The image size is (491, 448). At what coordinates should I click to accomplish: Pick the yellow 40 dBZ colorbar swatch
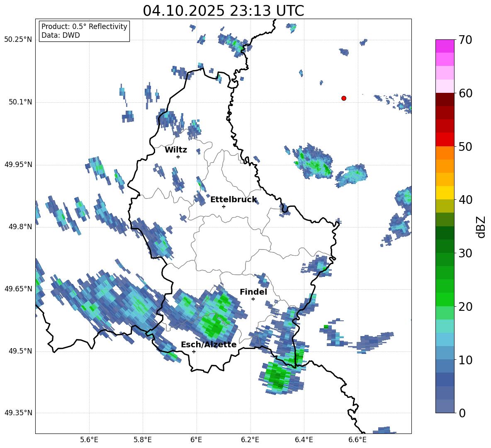445,193
